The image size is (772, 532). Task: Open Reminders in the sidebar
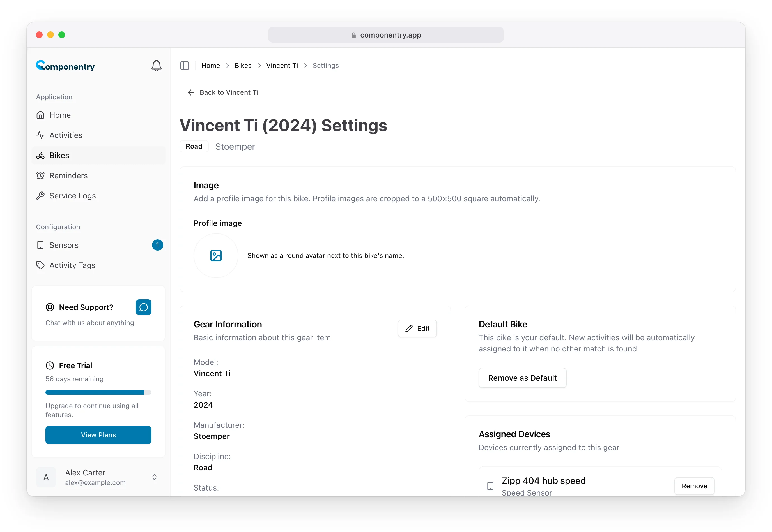coord(98,176)
